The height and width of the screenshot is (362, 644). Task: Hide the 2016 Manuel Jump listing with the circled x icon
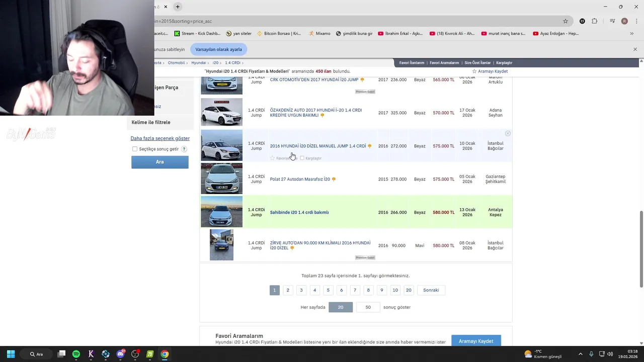coord(508,133)
